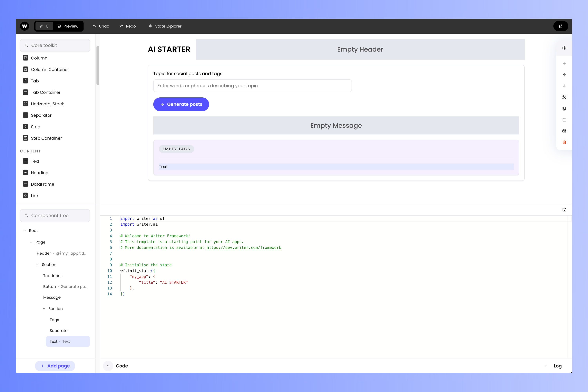Click the sync status icon in top bar
588x392 pixels.
tap(561, 26)
